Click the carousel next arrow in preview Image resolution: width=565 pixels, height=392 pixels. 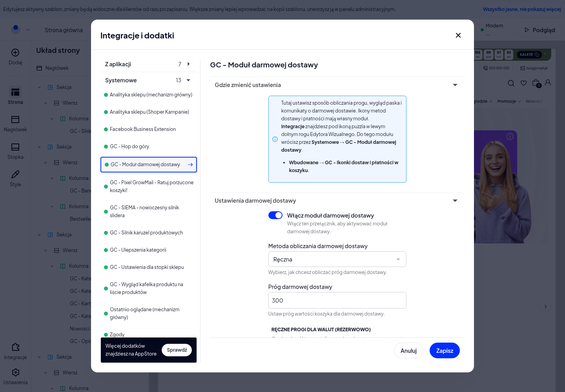pos(545,307)
